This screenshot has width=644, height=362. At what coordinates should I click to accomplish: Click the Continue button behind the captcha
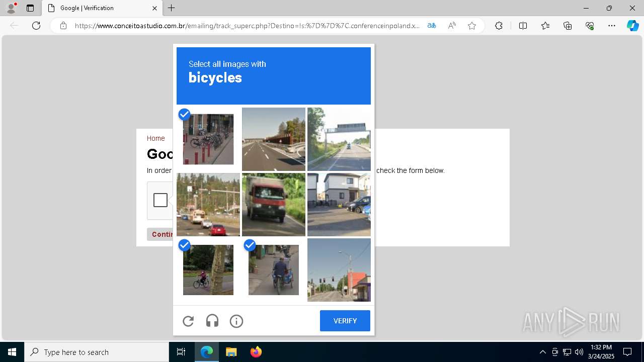[x=160, y=234]
